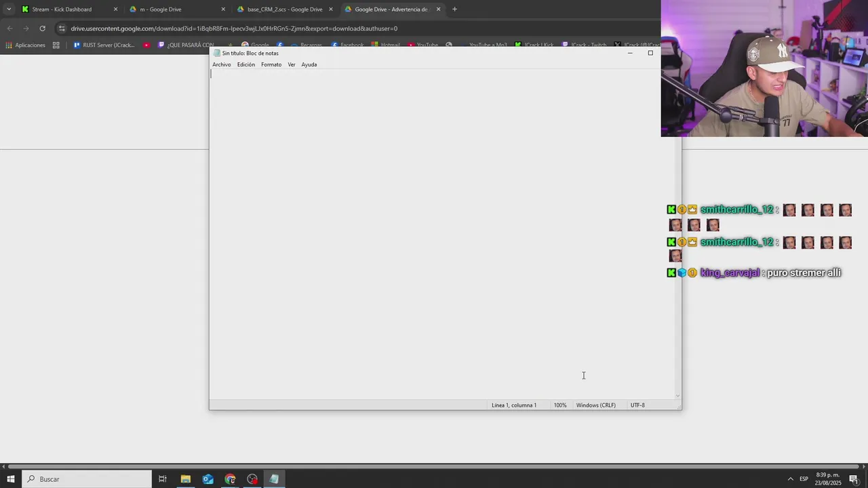Open the tab groups grid icon in bookmarks bar
The height and width of the screenshot is (488, 868).
click(56, 45)
